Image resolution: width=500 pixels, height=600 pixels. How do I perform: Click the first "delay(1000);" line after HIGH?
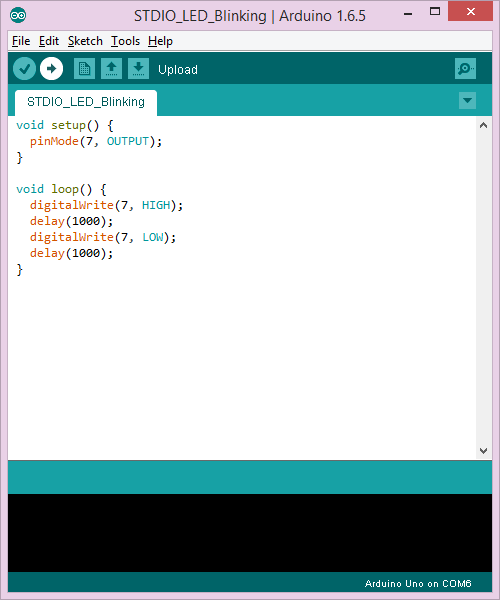pyautogui.click(x=72, y=222)
